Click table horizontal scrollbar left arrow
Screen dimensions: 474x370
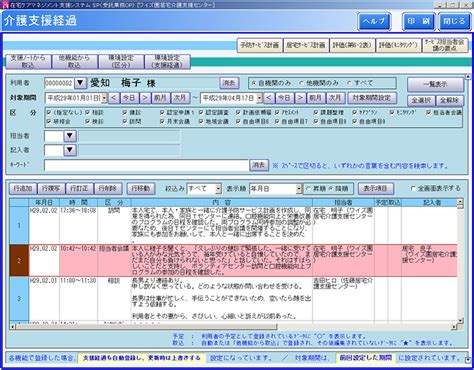[x=12, y=327]
